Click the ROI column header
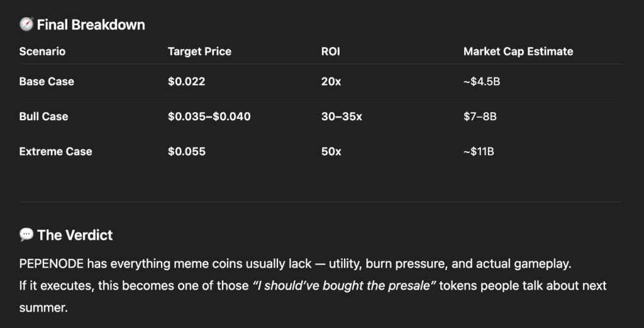 (x=330, y=52)
